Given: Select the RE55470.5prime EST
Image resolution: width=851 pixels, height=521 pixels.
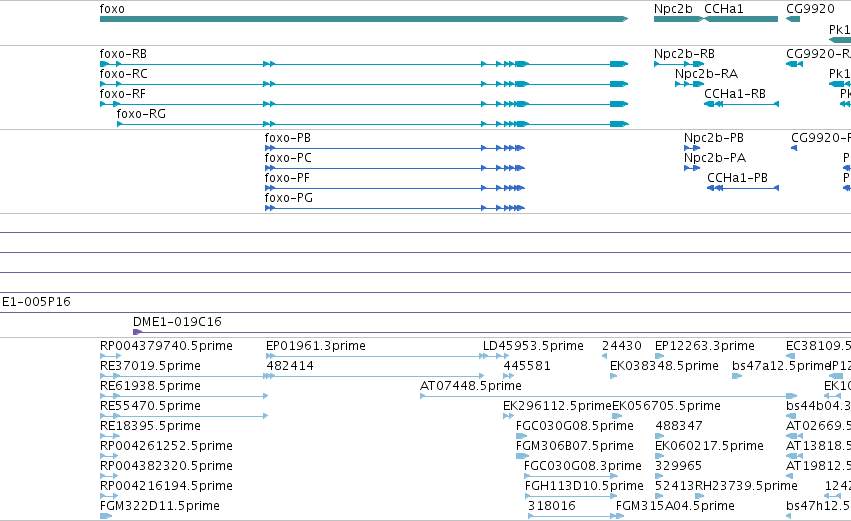Looking at the screenshot, I should coord(184,416).
